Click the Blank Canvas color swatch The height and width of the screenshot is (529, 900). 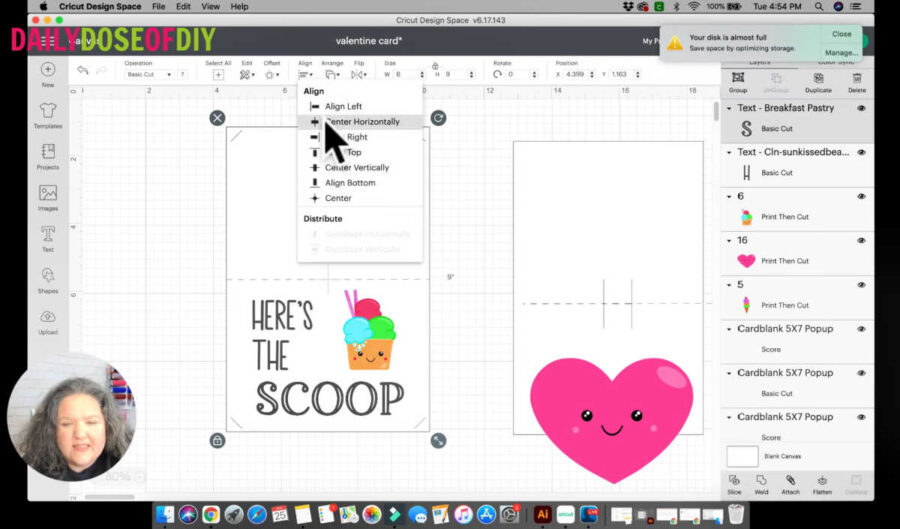[x=742, y=456]
